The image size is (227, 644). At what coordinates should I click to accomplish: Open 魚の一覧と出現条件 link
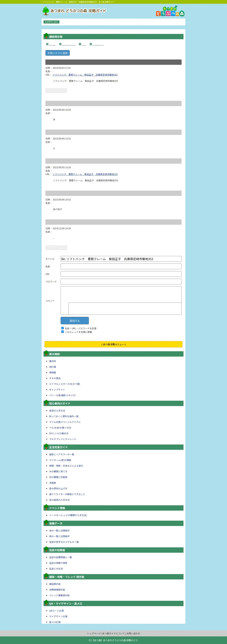59,536
